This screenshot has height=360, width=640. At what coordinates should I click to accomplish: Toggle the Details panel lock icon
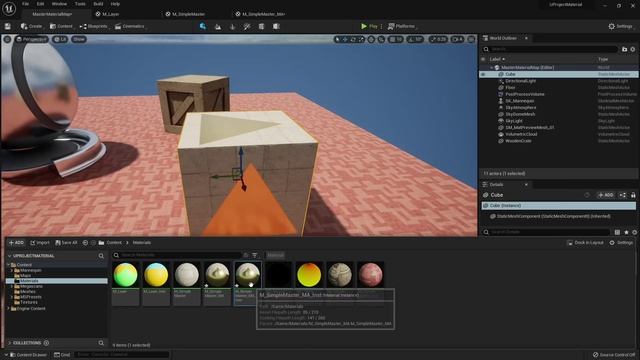click(x=633, y=195)
